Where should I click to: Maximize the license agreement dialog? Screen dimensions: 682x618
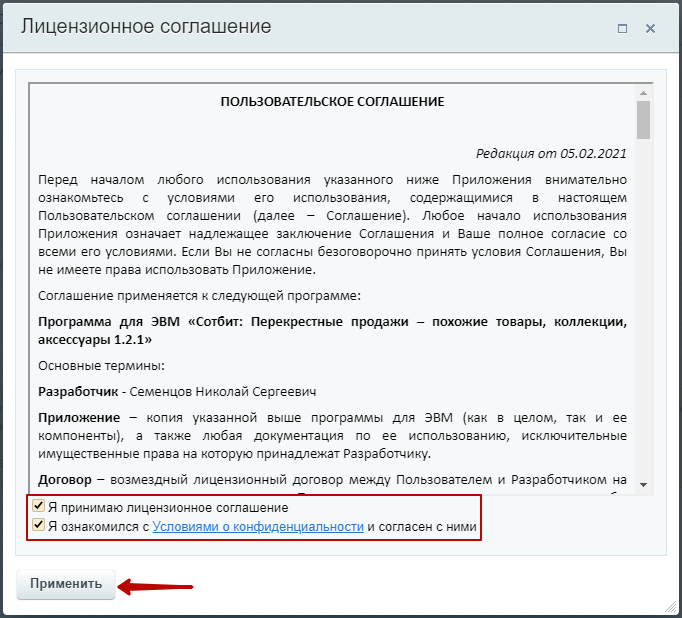[x=622, y=29]
